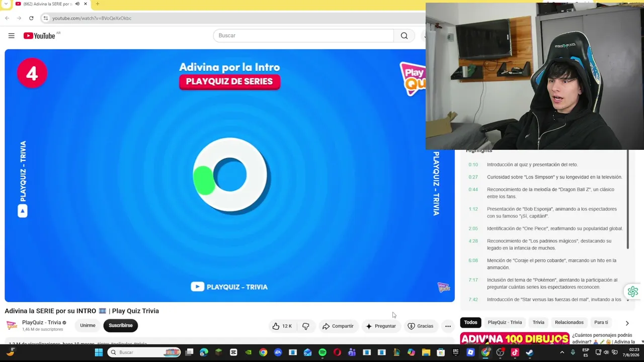Go to the YouTube home logo
This screenshot has width=644, height=362.
pos(39,36)
